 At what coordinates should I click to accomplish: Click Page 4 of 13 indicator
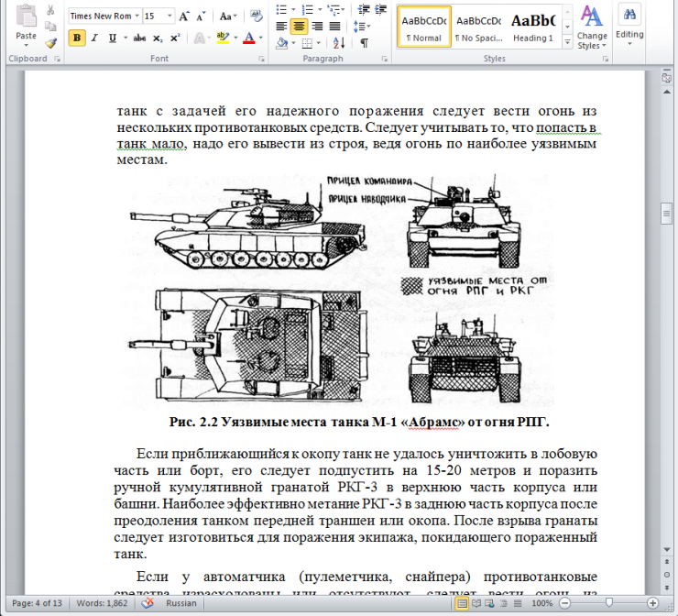click(37, 603)
